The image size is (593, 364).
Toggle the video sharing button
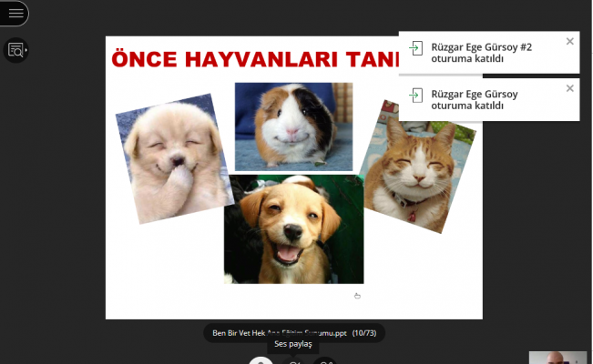(294, 361)
